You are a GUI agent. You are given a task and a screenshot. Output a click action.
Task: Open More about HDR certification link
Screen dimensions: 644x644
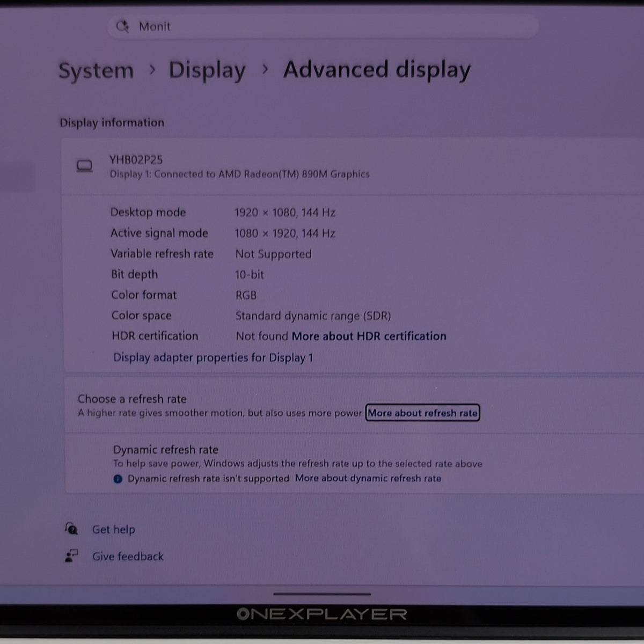coord(369,336)
